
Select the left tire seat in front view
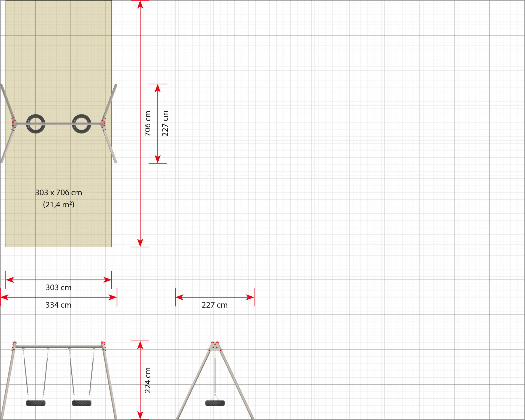[x=36, y=403]
